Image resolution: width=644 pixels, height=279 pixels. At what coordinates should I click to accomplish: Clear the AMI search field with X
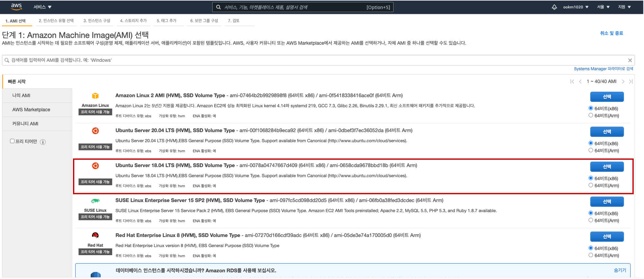pos(630,60)
